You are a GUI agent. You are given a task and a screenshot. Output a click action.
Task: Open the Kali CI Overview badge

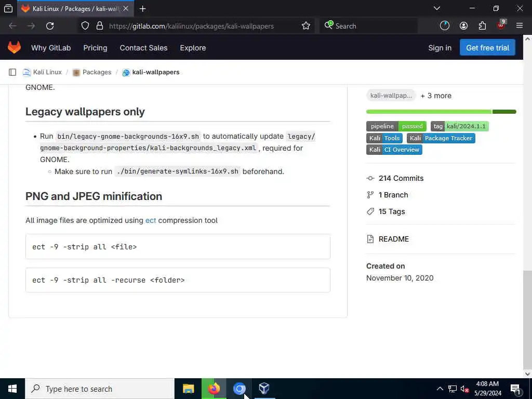coord(394,150)
